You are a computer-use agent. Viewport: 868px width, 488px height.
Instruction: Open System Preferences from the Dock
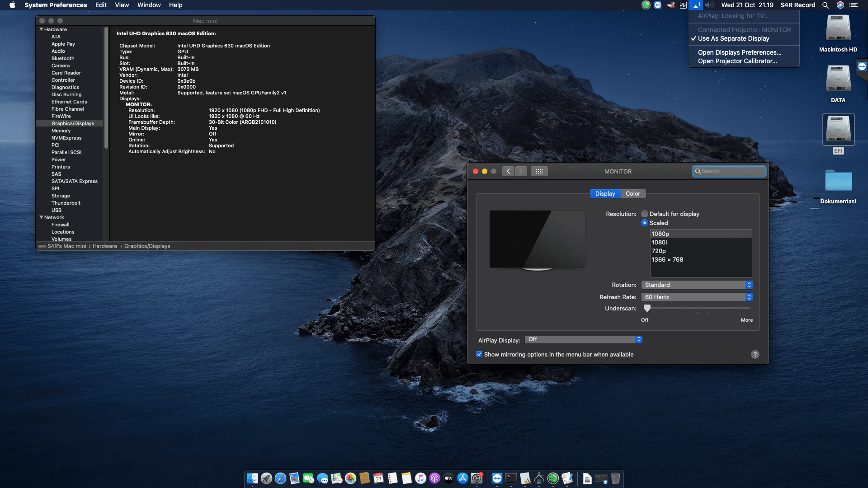click(x=477, y=478)
